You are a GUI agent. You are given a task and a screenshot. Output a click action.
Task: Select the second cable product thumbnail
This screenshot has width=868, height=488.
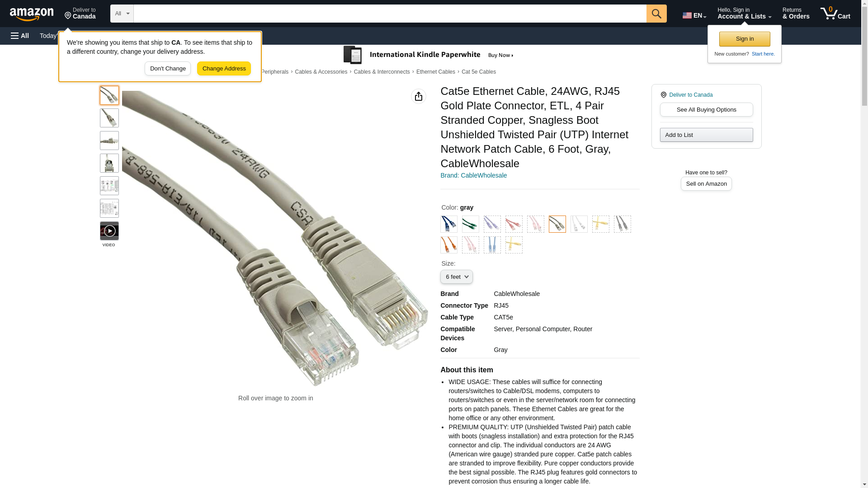click(109, 118)
